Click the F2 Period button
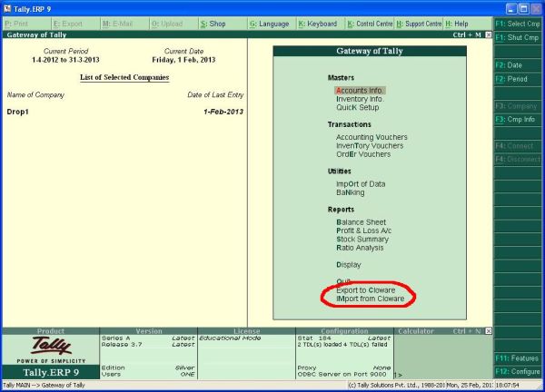The image size is (545, 392). (x=518, y=79)
